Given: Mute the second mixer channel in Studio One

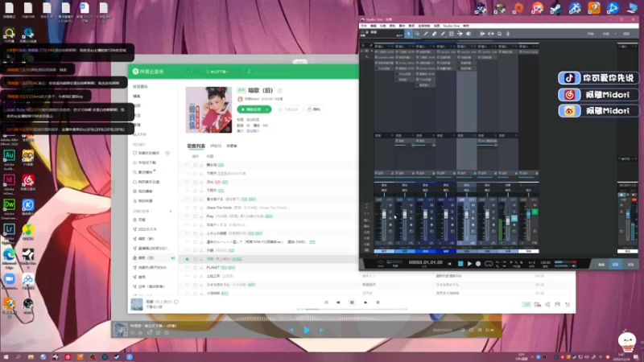Looking at the screenshot, I should point(411,205).
